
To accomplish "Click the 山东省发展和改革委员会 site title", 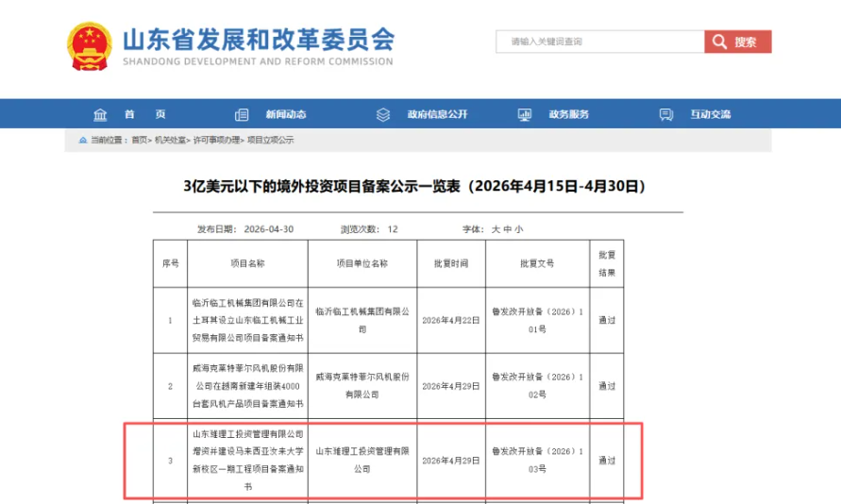I will [259, 40].
